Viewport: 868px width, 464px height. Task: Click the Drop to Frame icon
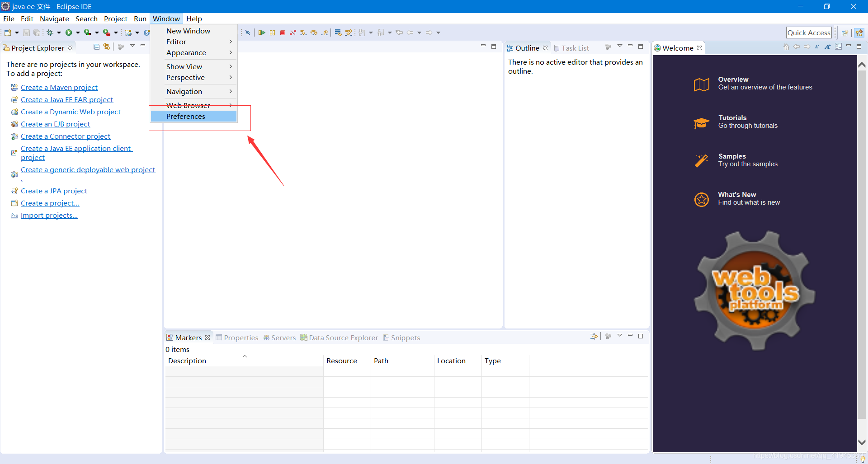click(338, 33)
